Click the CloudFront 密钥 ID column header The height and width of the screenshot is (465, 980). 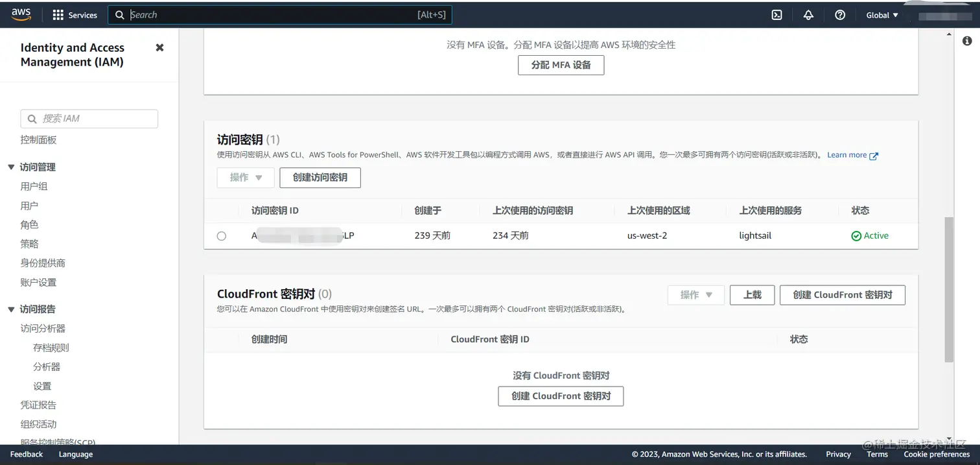490,340
